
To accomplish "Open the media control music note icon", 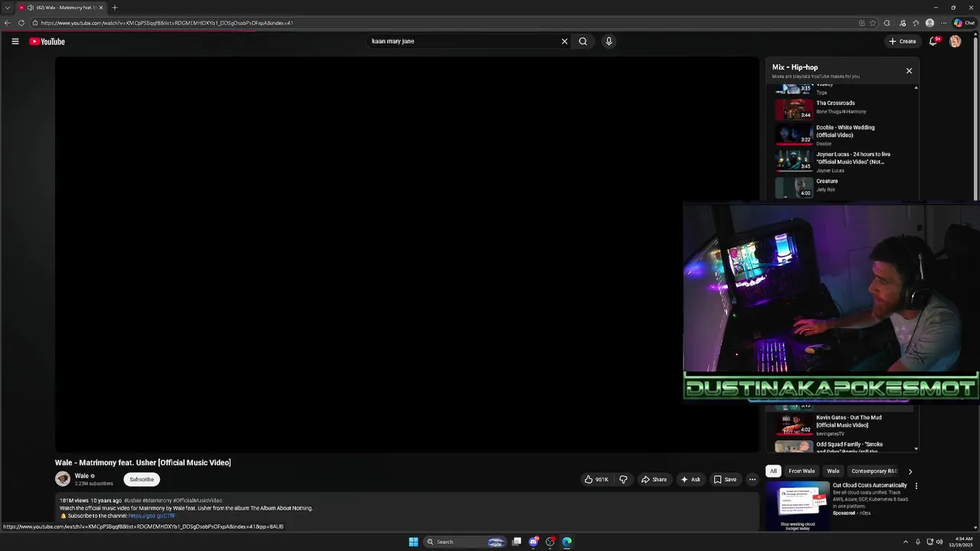I will pyautogui.click(x=903, y=23).
